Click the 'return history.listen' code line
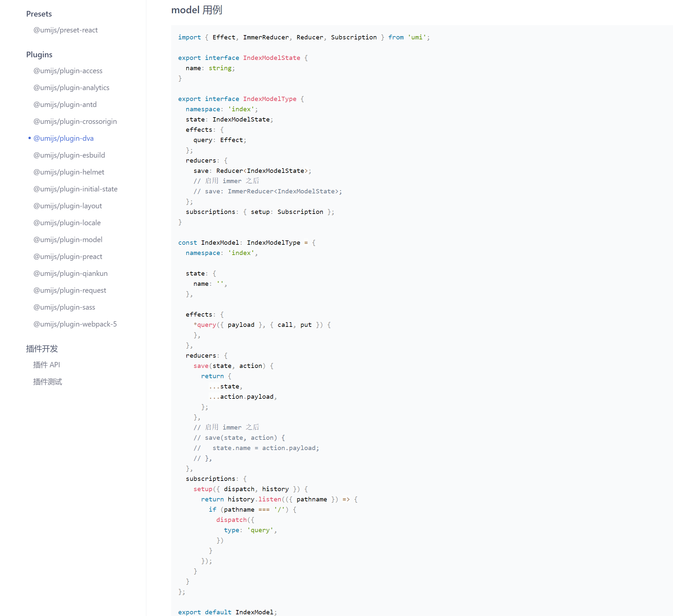Viewport: 673px width, 616px height. point(279,499)
